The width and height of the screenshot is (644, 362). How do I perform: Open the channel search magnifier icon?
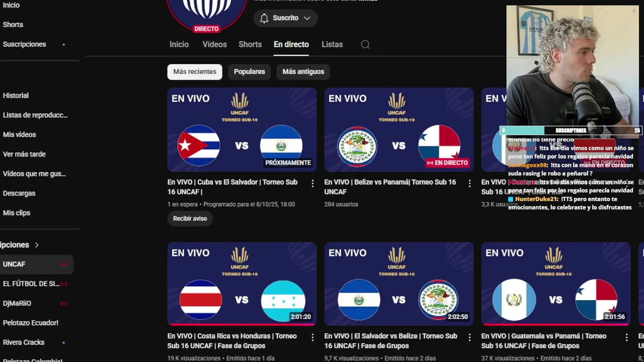(365, 44)
